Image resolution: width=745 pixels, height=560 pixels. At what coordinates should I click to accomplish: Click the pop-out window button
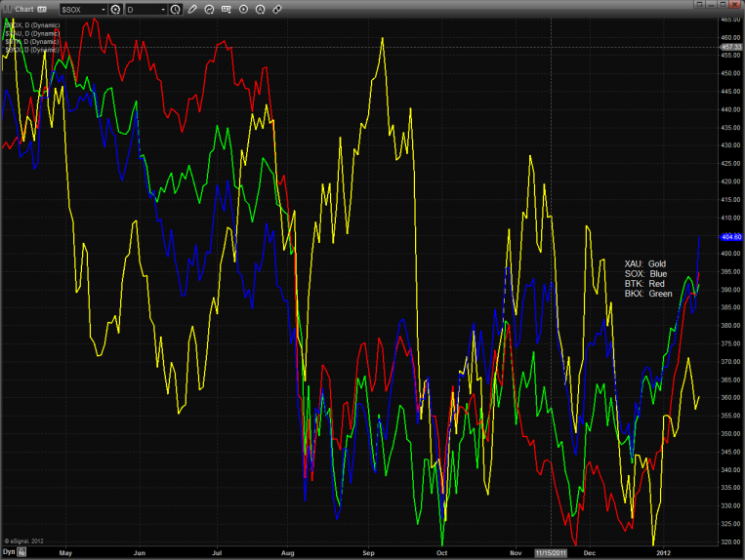click(699, 4)
